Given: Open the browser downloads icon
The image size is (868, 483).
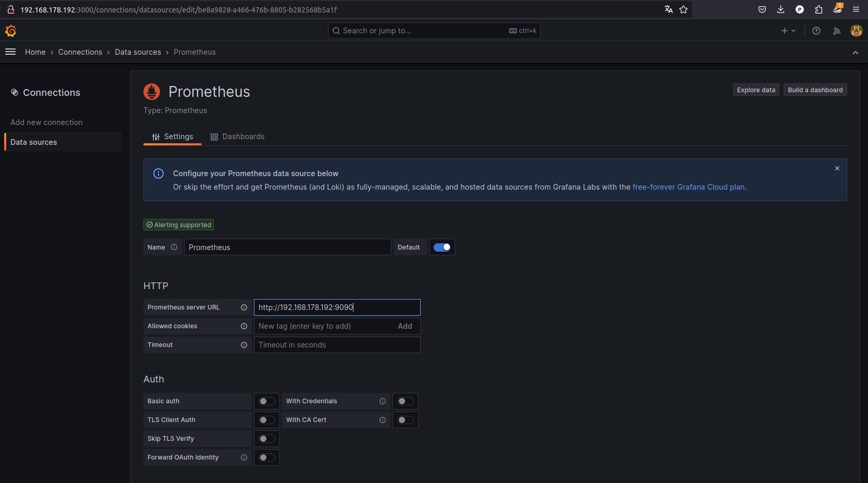Looking at the screenshot, I should [780, 9].
